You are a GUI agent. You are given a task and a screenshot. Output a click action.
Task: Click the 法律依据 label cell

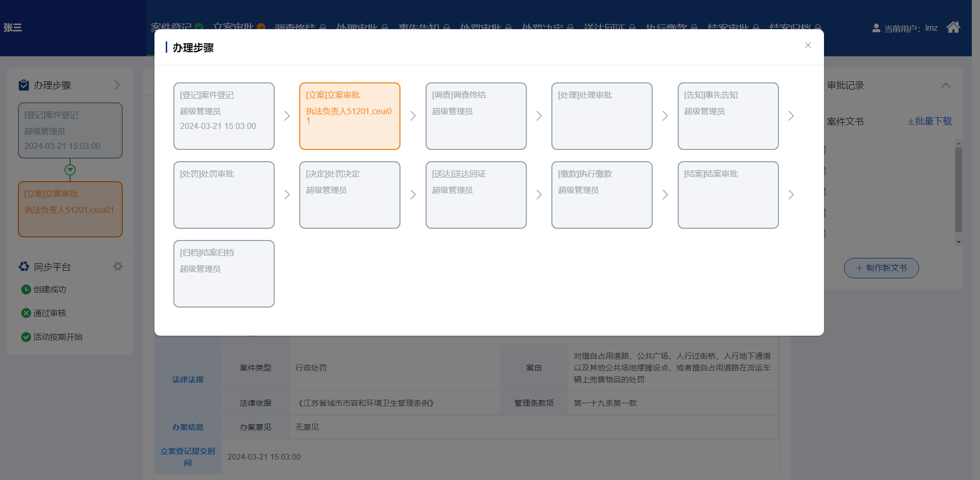[256, 403]
